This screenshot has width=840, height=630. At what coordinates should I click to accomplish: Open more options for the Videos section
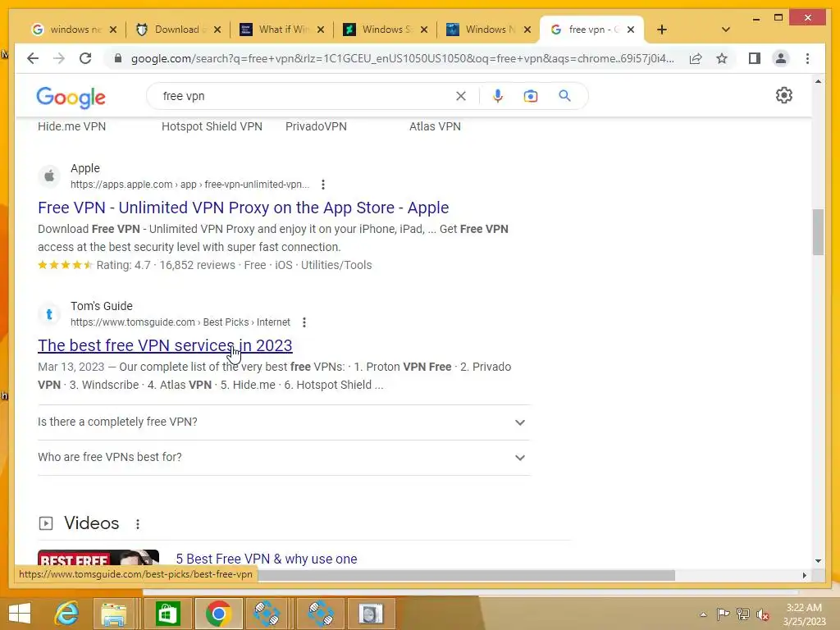pyautogui.click(x=138, y=524)
